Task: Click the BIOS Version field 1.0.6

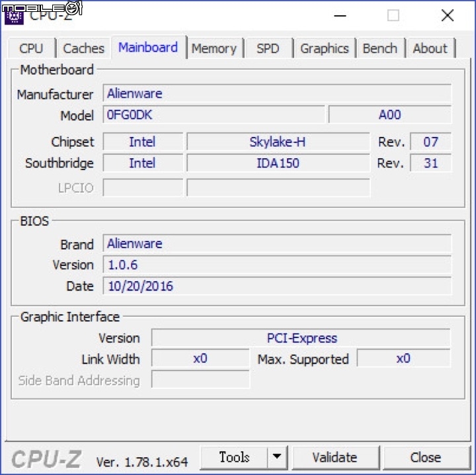Action: coord(277,265)
